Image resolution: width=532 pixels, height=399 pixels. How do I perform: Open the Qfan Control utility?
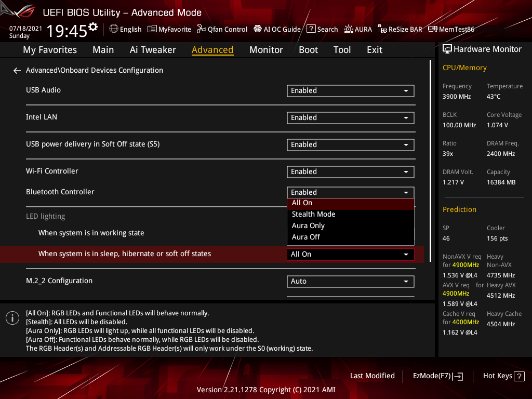[222, 29]
